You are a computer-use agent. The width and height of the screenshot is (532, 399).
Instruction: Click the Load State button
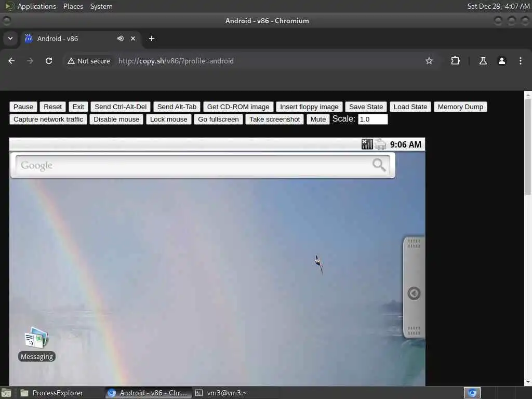click(410, 107)
